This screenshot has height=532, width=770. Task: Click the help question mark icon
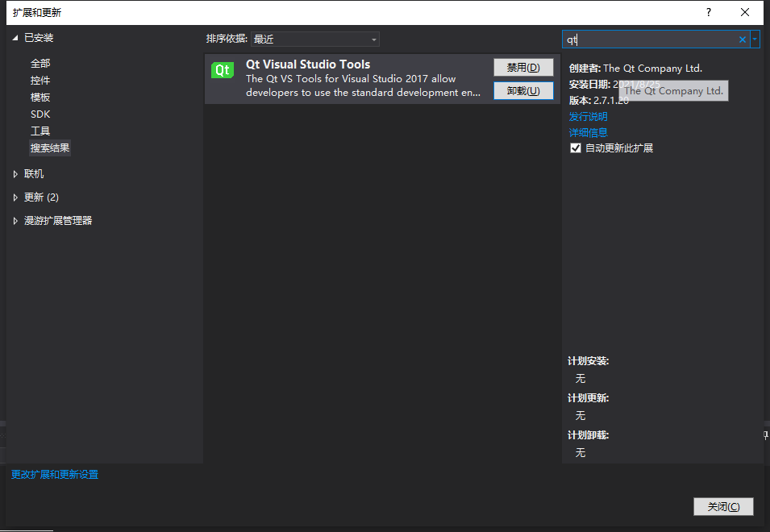708,12
